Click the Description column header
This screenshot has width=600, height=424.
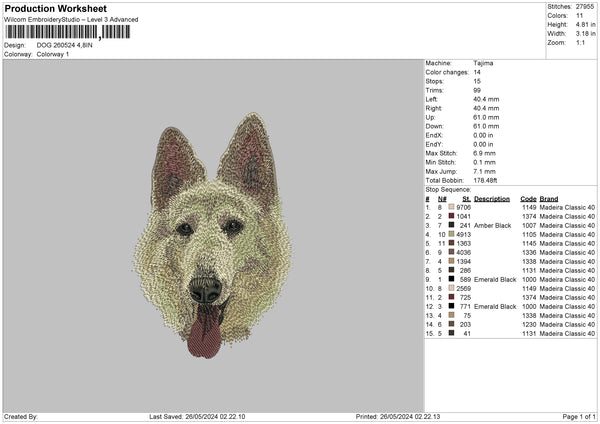pyautogui.click(x=492, y=198)
